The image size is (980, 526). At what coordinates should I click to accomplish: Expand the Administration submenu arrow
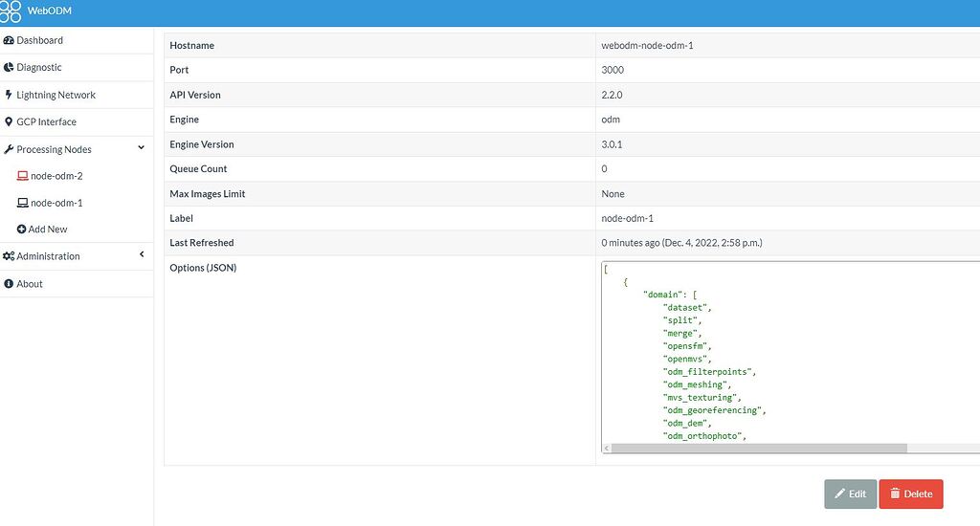coord(142,254)
